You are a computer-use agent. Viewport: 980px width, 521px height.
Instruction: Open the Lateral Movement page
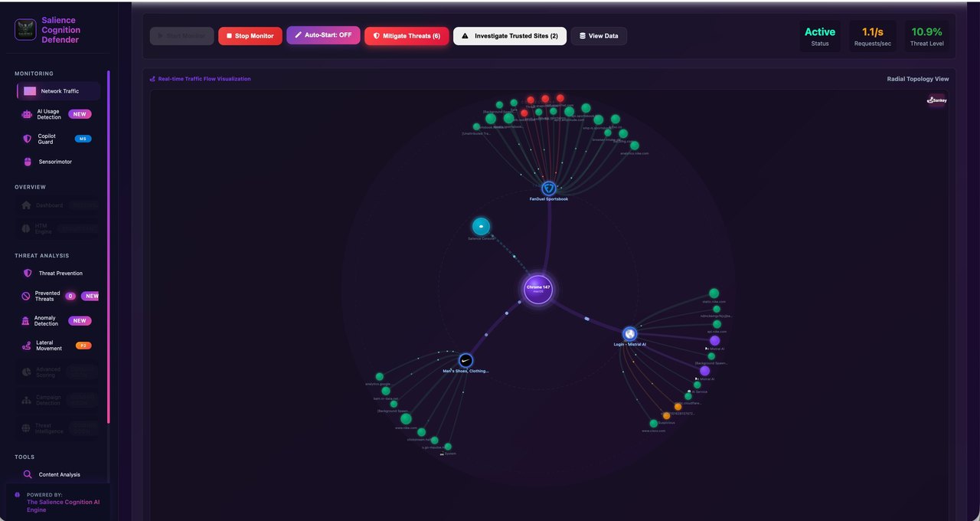(57, 346)
